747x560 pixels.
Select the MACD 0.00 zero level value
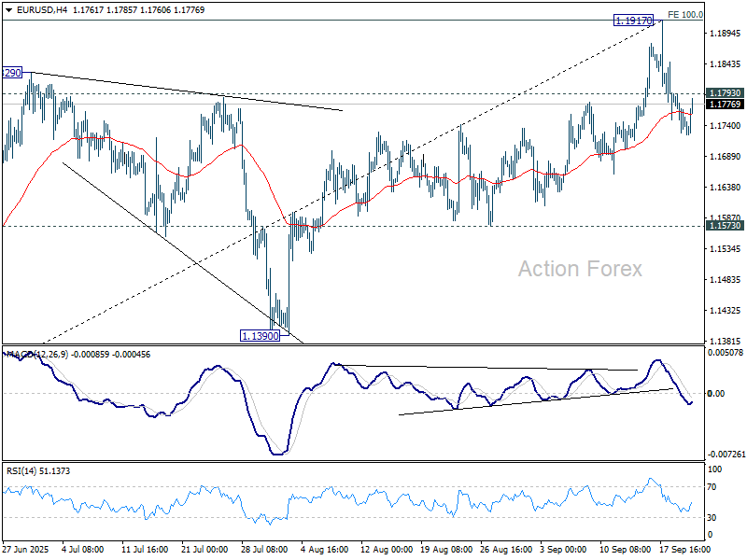coord(717,394)
